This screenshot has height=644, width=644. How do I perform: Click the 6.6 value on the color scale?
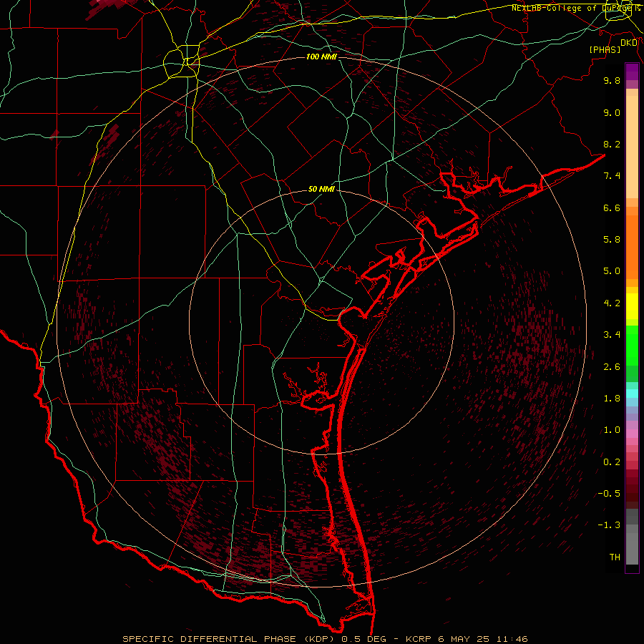(x=612, y=208)
